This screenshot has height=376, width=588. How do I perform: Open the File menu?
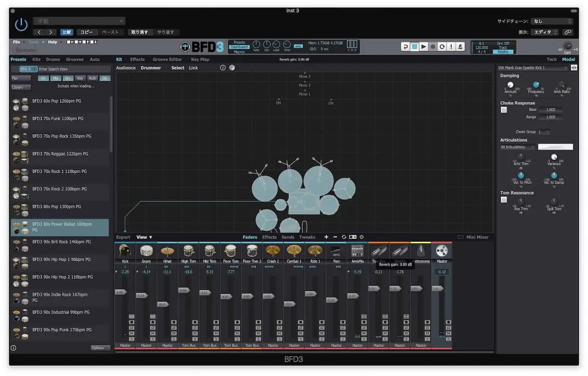17,42
